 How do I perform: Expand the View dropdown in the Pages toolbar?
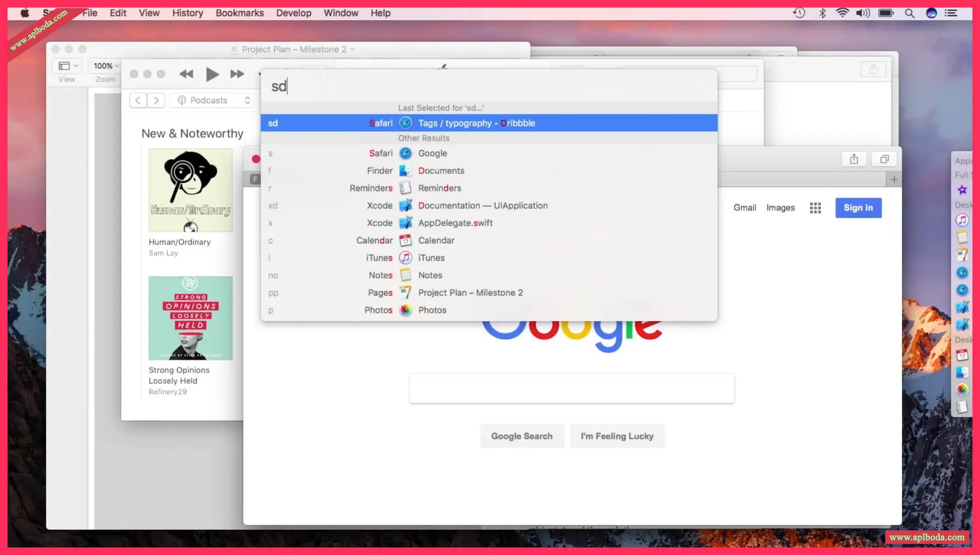[68, 66]
